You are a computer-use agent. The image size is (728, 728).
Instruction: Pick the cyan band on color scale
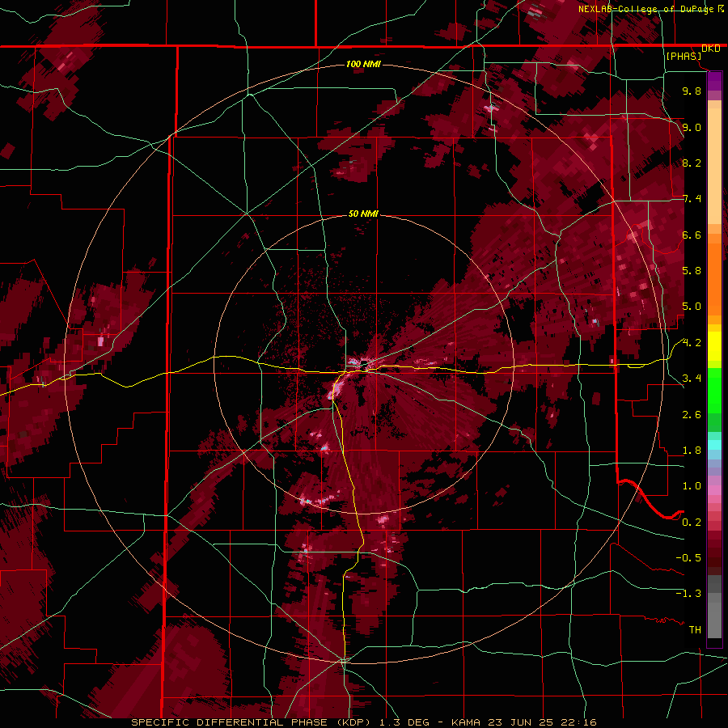[x=714, y=445]
